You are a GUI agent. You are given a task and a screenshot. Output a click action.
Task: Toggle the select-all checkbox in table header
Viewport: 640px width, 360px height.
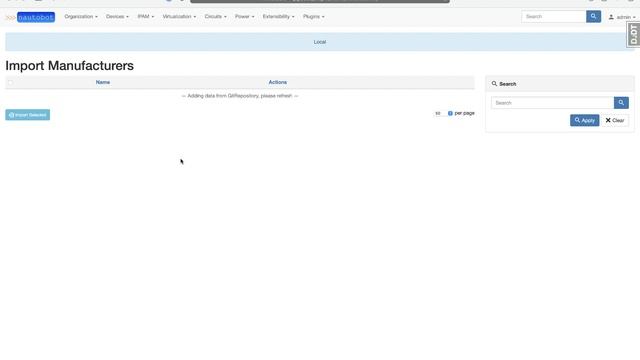[x=11, y=82]
